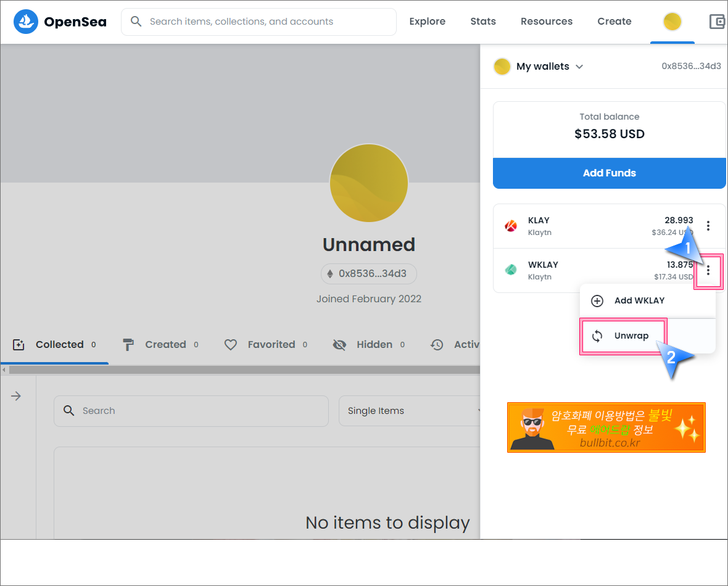Click the Collected tab icon
Screen dimensions: 728x586
pyautogui.click(x=19, y=345)
